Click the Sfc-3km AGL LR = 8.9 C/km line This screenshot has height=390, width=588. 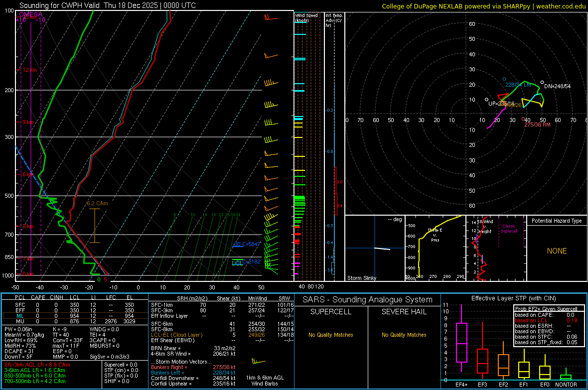tap(37, 365)
